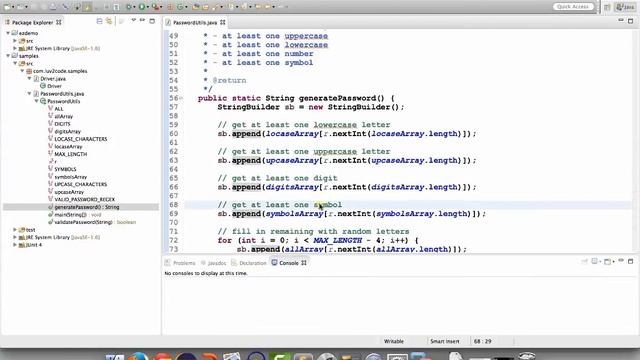Toggle the fold marker on line 56
Screen dimensions: 640x360
pos(181,98)
